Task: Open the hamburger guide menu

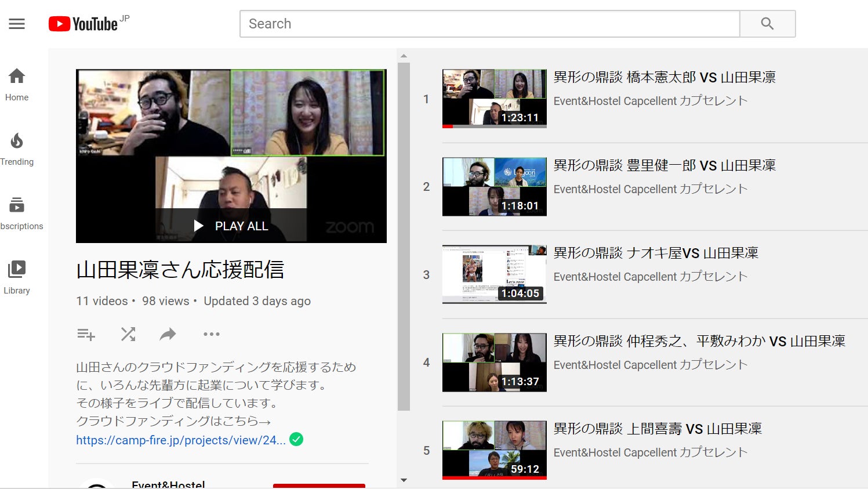Action: [x=17, y=24]
